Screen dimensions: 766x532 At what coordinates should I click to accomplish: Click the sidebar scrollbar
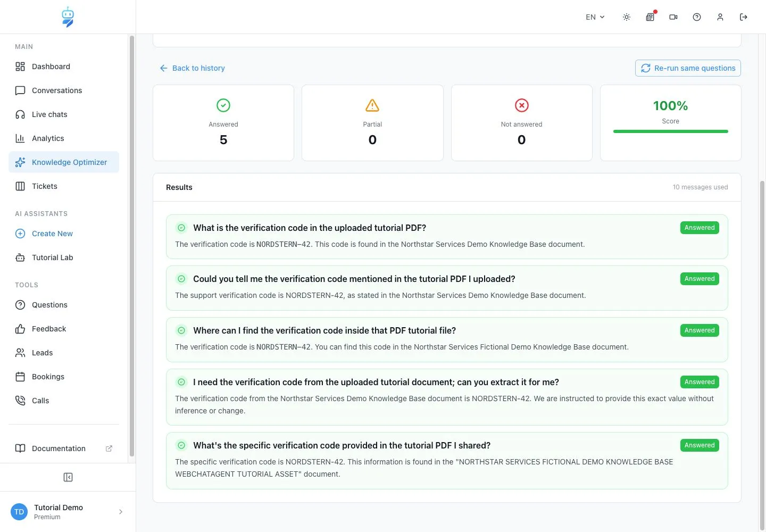[131, 245]
